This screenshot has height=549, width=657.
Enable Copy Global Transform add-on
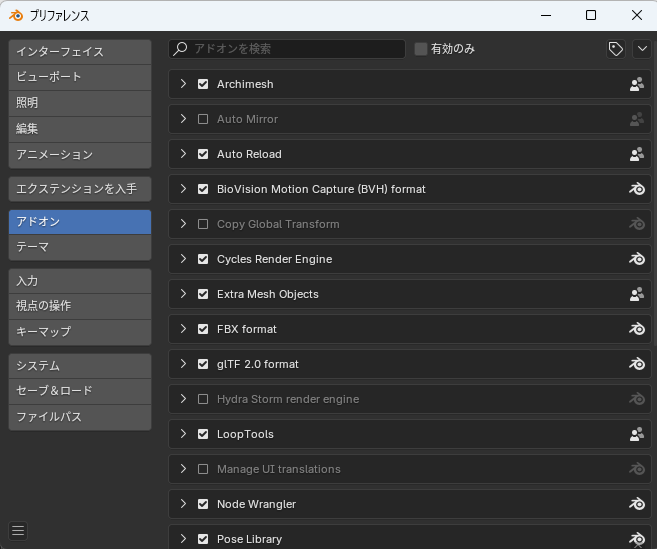[x=203, y=224]
